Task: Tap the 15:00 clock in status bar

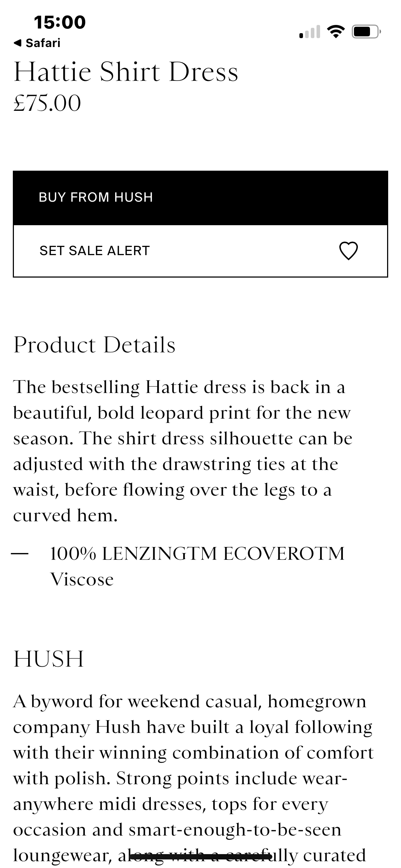Action: [x=60, y=22]
